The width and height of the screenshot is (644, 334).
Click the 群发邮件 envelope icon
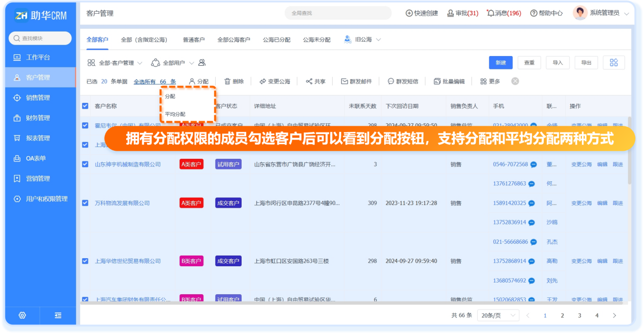tap(344, 81)
